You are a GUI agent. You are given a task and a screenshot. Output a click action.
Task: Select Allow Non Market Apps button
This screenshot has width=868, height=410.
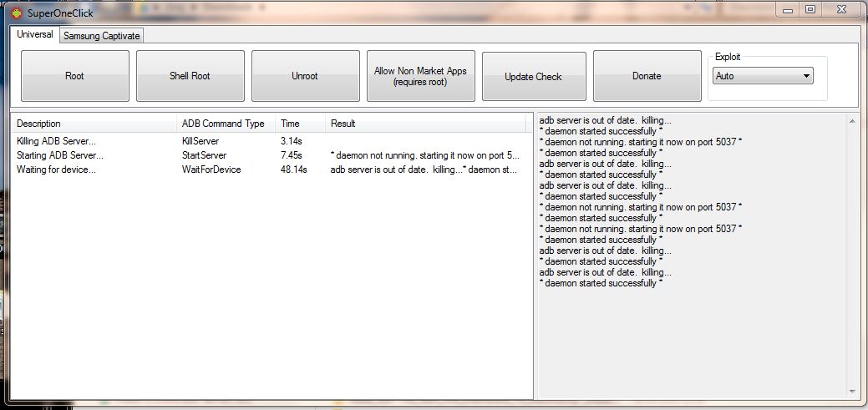point(421,76)
